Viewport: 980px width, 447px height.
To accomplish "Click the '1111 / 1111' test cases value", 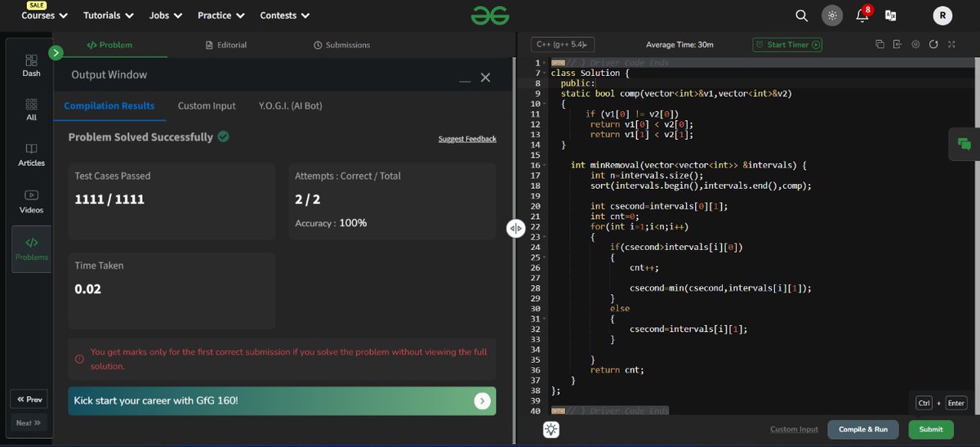I will [x=109, y=199].
